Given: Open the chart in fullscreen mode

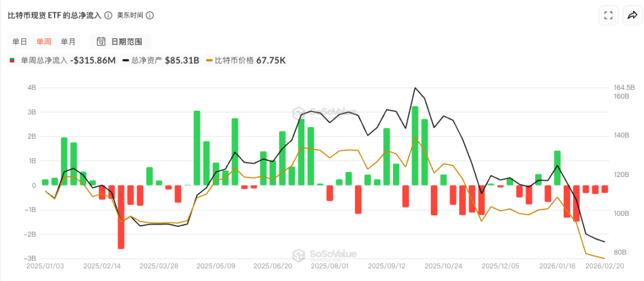Looking at the screenshot, I should [608, 15].
